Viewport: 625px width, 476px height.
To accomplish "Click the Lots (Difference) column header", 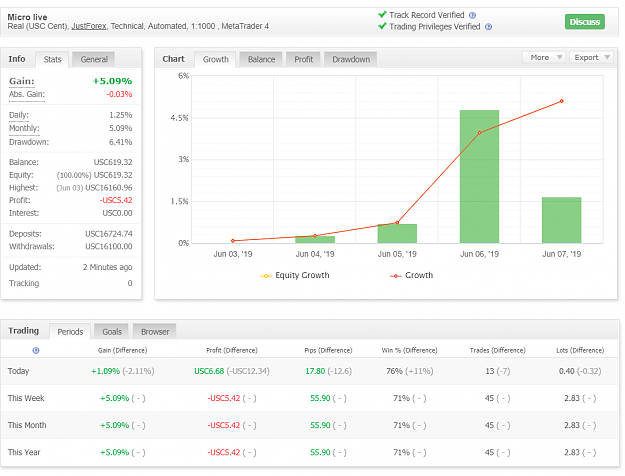I will tap(580, 350).
